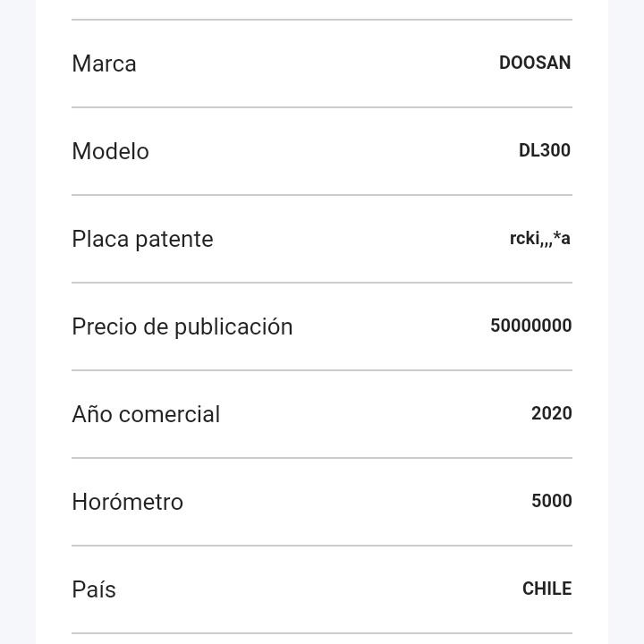Click the Horómetro field label

(x=127, y=502)
